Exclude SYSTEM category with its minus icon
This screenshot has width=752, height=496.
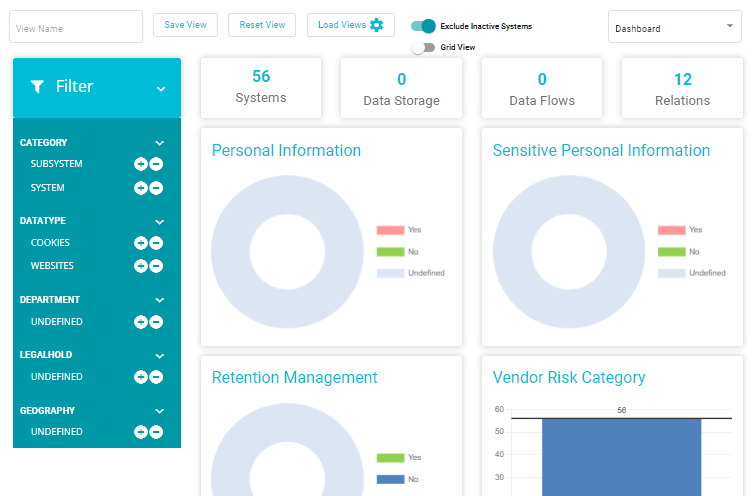click(156, 188)
